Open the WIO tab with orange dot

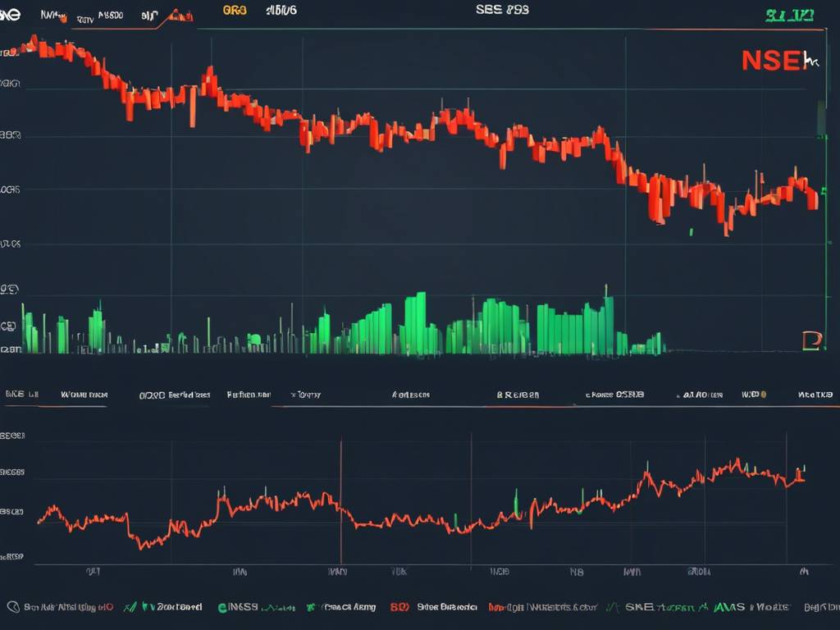point(754,395)
